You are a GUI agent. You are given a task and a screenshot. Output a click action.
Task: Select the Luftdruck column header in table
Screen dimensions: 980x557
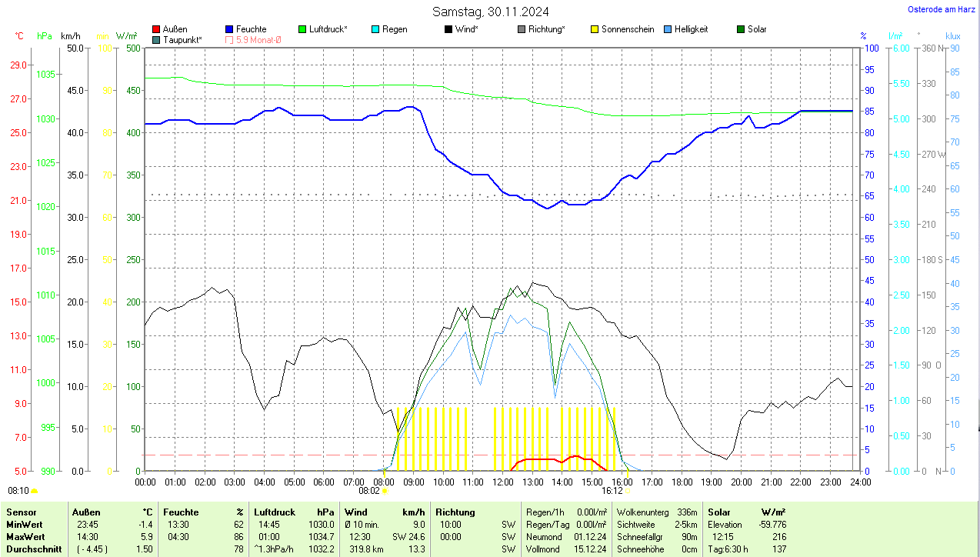(275, 512)
